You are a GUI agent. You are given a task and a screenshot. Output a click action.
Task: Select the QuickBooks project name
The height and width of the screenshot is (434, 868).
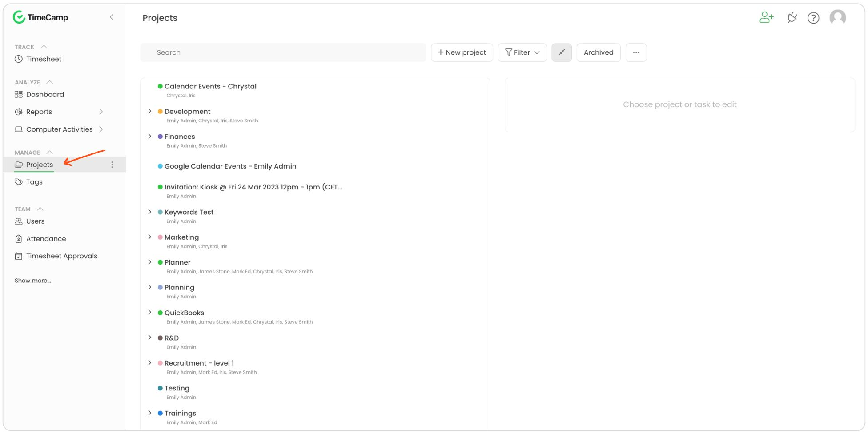tap(184, 313)
